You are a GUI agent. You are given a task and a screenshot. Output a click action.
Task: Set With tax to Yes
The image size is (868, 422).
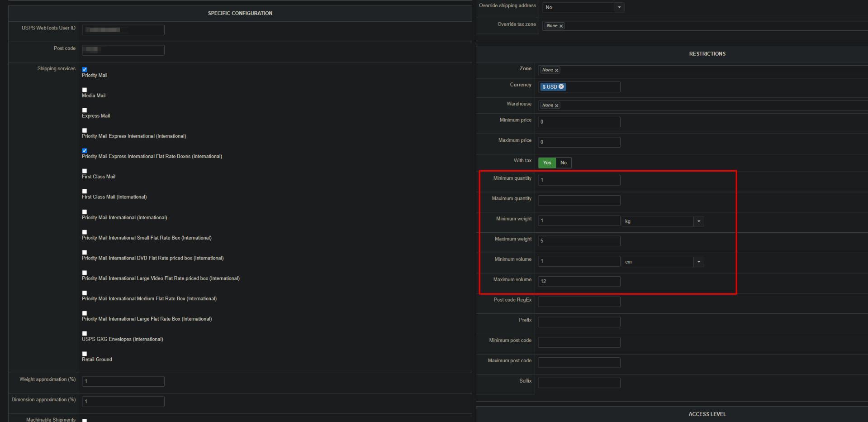(x=547, y=163)
